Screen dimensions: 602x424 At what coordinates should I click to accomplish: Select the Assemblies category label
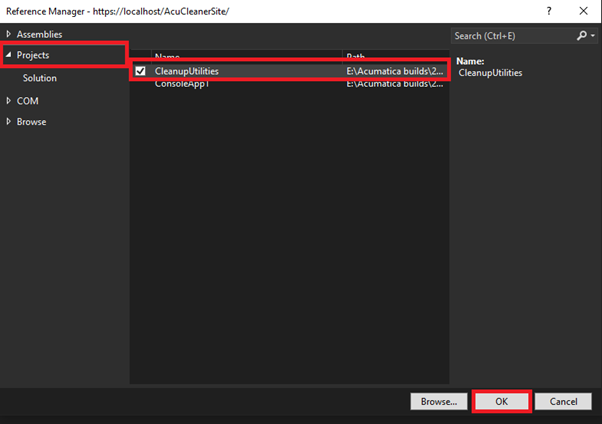(x=39, y=34)
